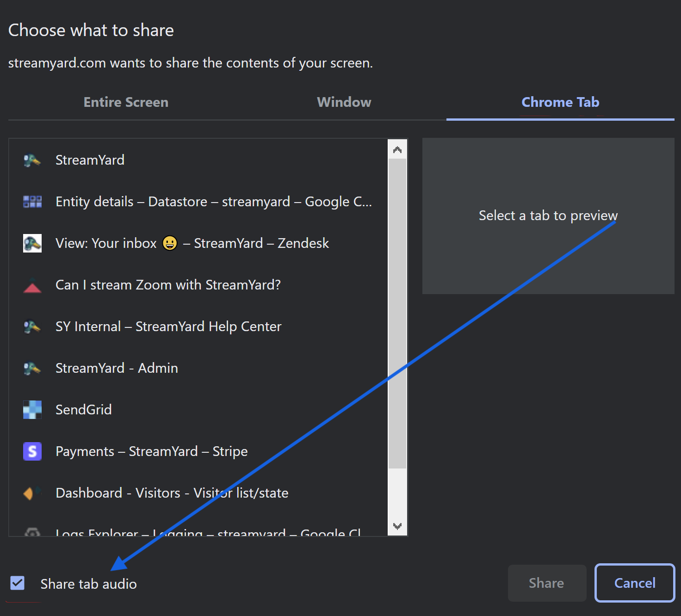This screenshot has height=616, width=681.
Task: Click the "Share tab audio" label text
Action: click(x=89, y=584)
